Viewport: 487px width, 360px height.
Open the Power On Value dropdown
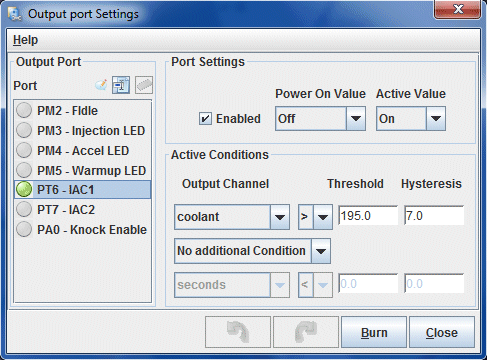pyautogui.click(x=320, y=118)
